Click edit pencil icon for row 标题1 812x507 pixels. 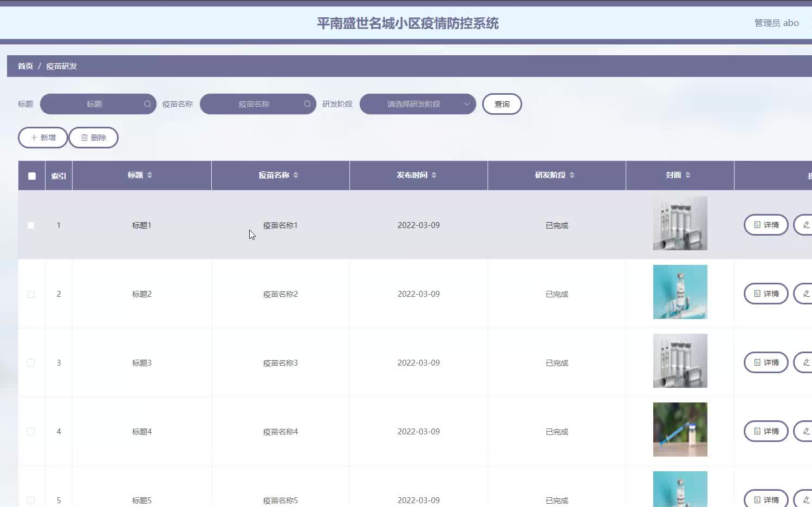tap(806, 225)
